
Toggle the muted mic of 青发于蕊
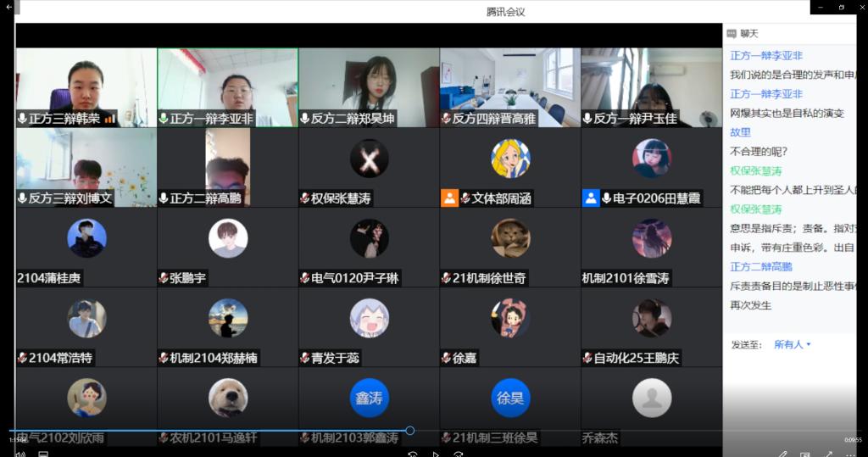304,358
